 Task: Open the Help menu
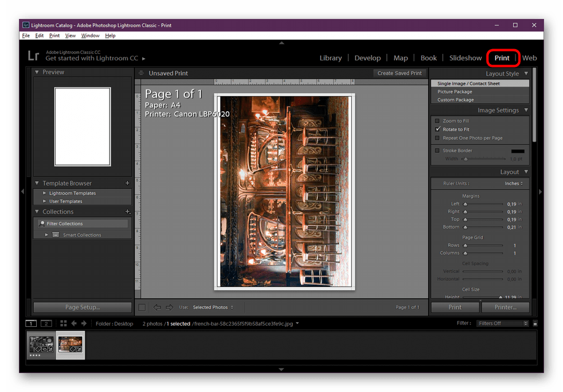[110, 36]
